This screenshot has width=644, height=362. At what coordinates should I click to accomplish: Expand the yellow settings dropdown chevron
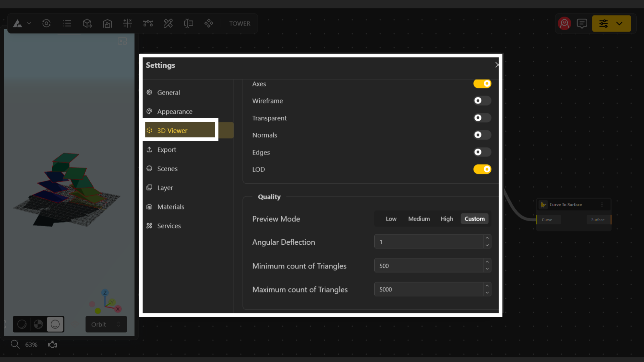point(619,23)
